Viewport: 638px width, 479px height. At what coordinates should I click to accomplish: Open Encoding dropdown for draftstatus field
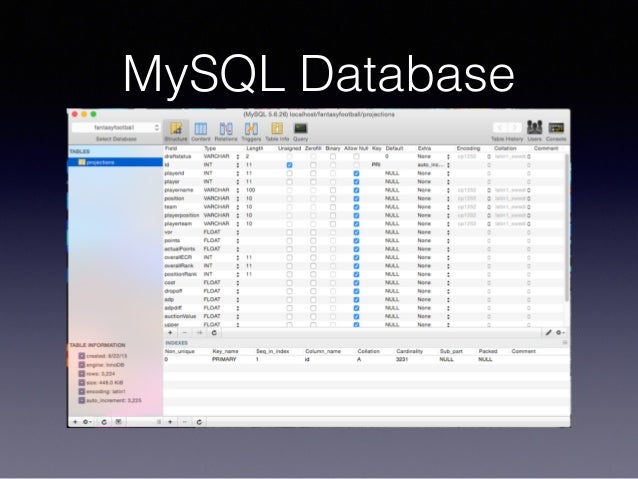[x=489, y=157]
